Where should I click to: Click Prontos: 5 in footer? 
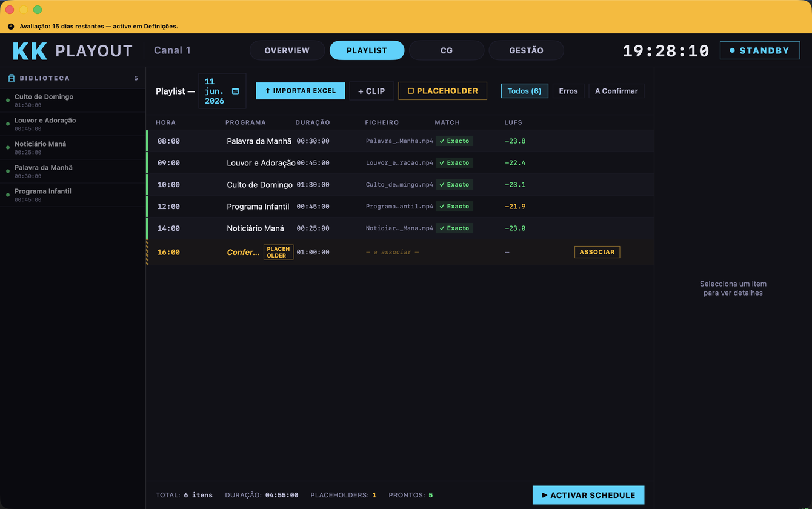click(411, 495)
